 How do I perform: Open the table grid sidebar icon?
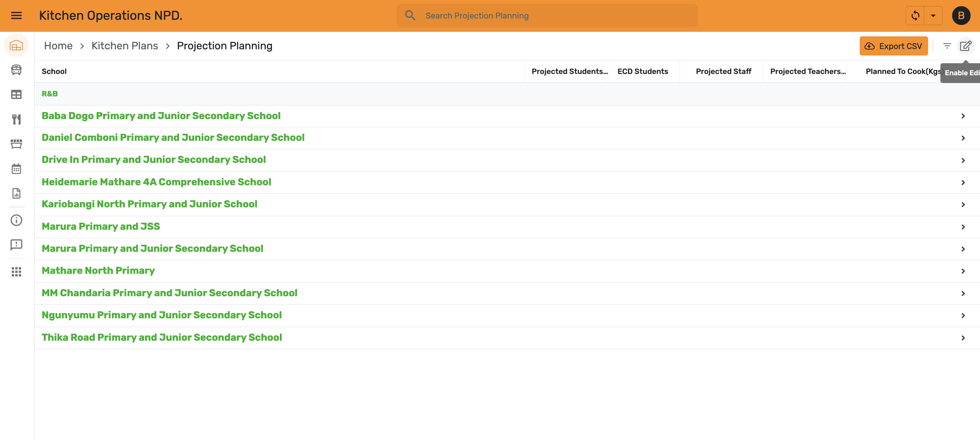tap(16, 94)
